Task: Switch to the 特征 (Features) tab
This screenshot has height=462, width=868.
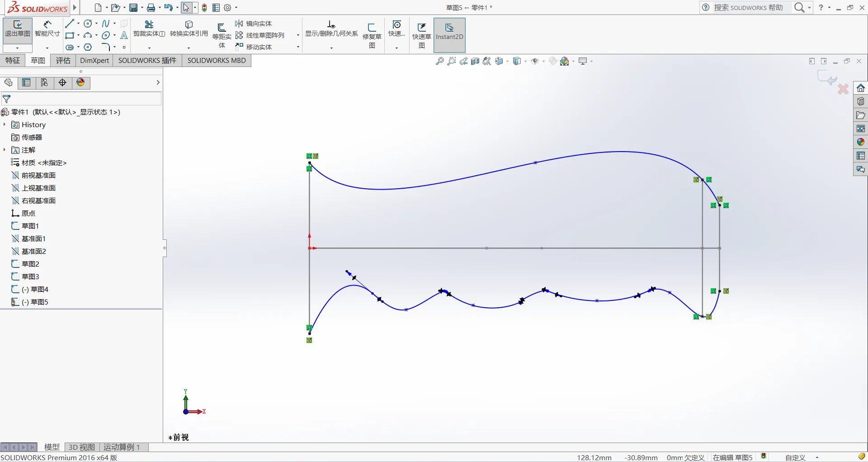Action: tap(13, 61)
